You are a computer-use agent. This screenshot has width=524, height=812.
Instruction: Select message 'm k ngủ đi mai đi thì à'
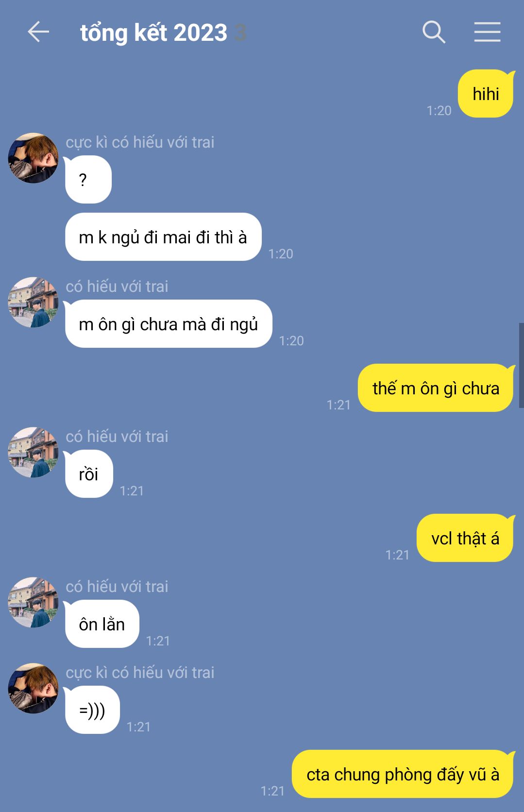163,237
